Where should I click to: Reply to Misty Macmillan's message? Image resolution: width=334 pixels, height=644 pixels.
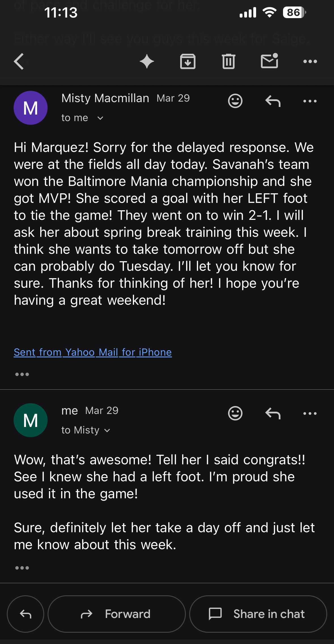point(273,101)
